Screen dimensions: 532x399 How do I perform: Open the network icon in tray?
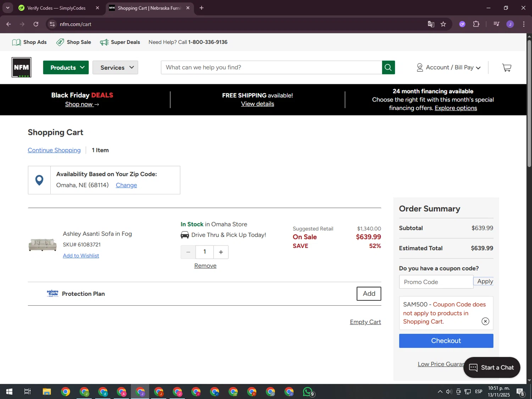coord(468,392)
